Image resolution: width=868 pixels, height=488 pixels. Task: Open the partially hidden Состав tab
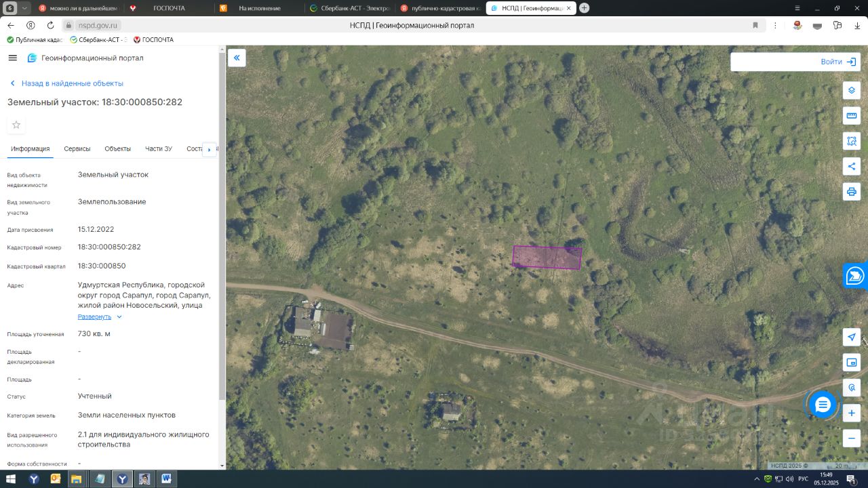click(x=195, y=149)
